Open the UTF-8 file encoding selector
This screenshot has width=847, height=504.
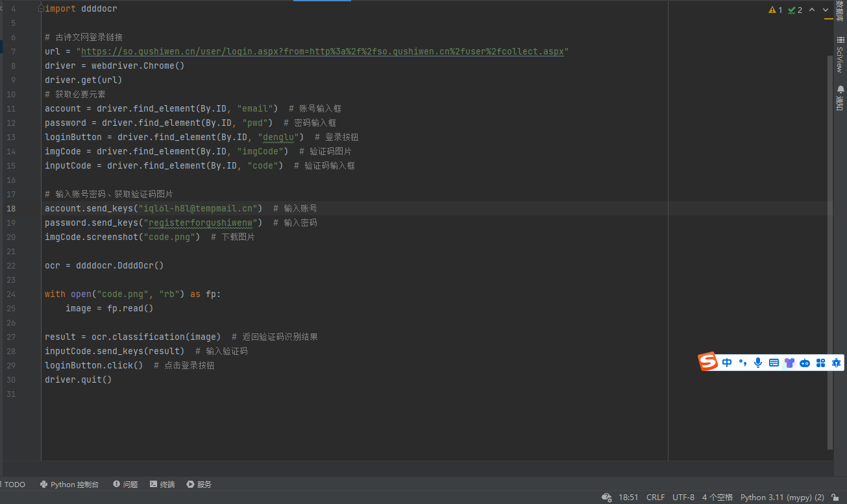[683, 498]
